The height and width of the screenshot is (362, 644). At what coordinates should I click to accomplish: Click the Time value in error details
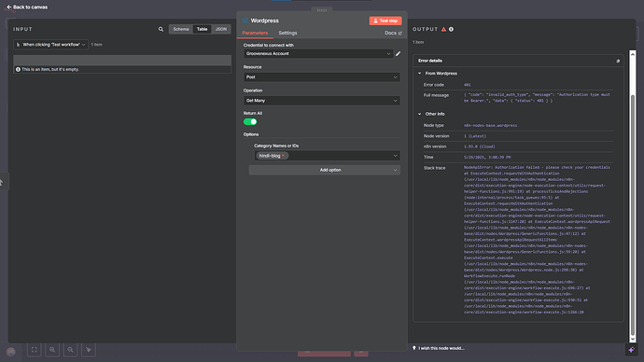click(x=487, y=157)
